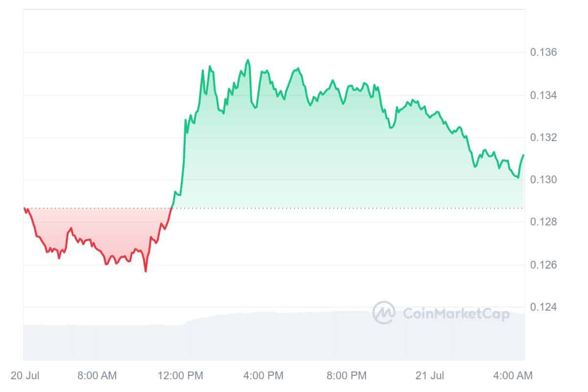This screenshot has height=392, width=588.
Task: Select the 21 Jul date label
Action: 430,376
